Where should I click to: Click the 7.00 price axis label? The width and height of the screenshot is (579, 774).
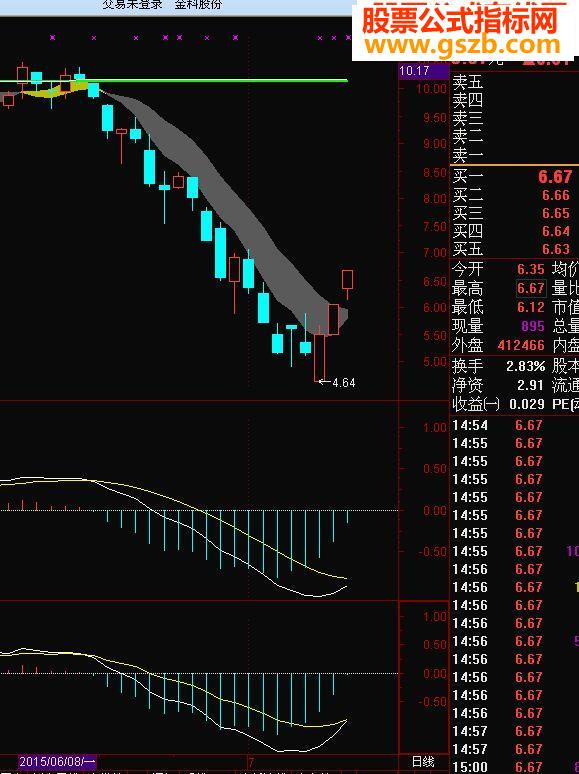pos(434,253)
